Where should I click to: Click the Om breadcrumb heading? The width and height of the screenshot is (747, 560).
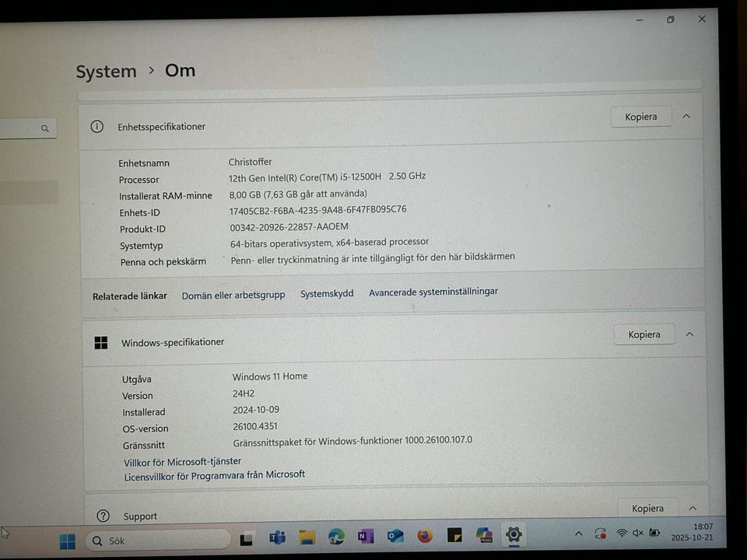pos(180,71)
